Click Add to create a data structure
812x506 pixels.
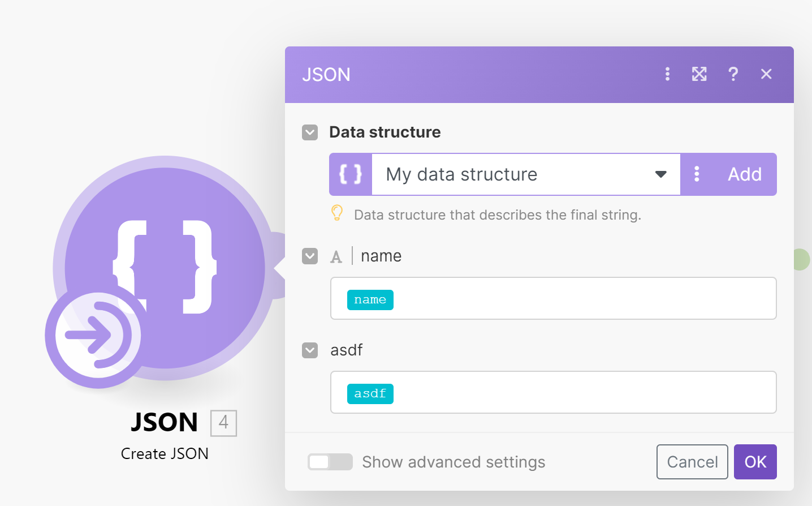pyautogui.click(x=744, y=174)
